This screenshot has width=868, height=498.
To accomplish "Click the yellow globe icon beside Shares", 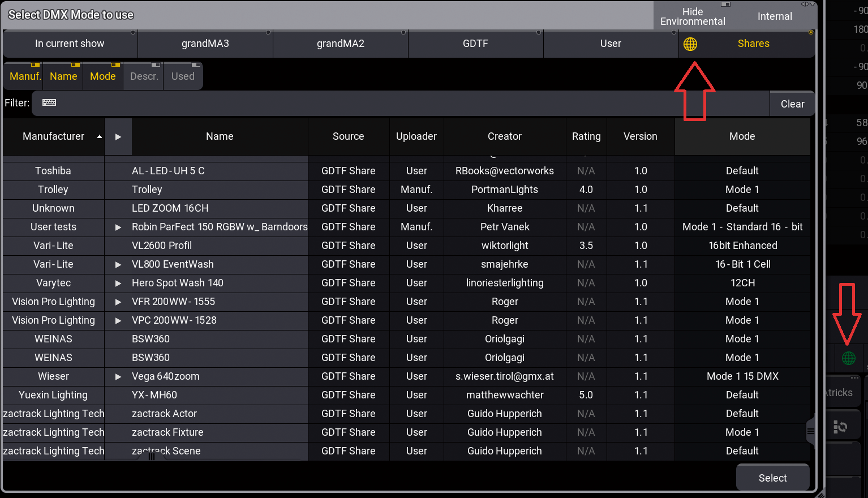I will pyautogui.click(x=690, y=44).
